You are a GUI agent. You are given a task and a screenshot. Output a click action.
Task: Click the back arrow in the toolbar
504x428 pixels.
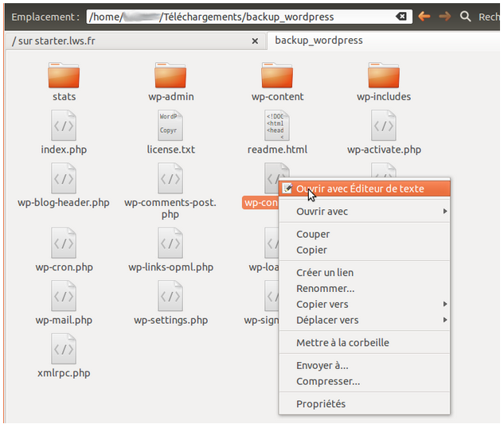[424, 16]
